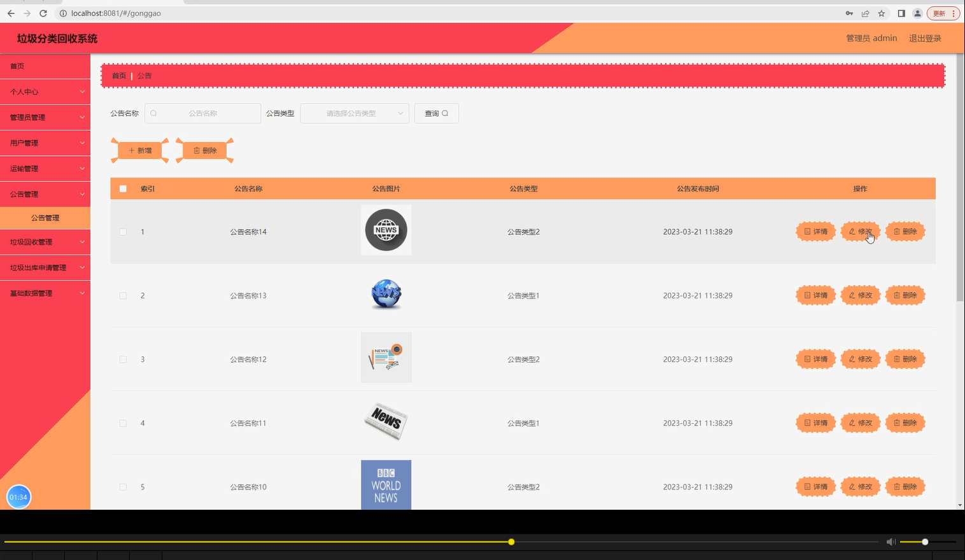
Task: Click the 查询 search button
Action: [437, 113]
